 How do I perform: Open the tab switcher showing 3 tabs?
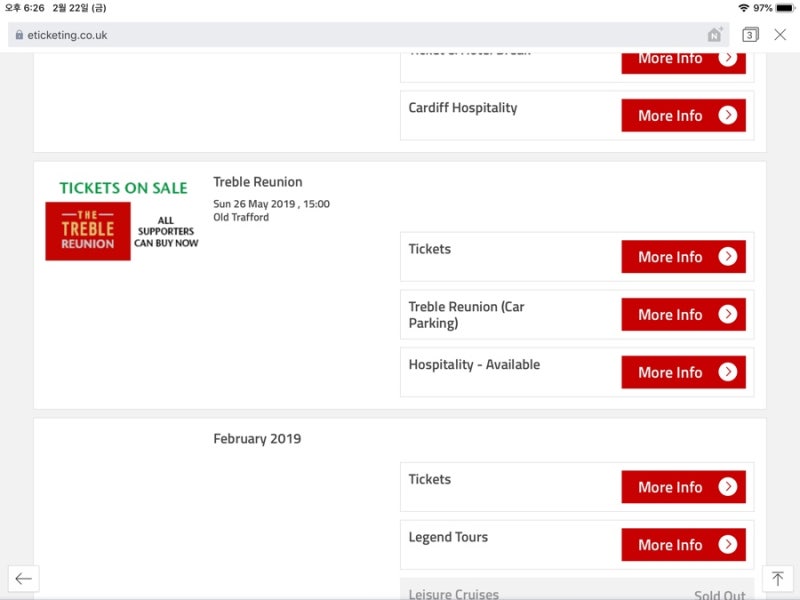point(750,35)
